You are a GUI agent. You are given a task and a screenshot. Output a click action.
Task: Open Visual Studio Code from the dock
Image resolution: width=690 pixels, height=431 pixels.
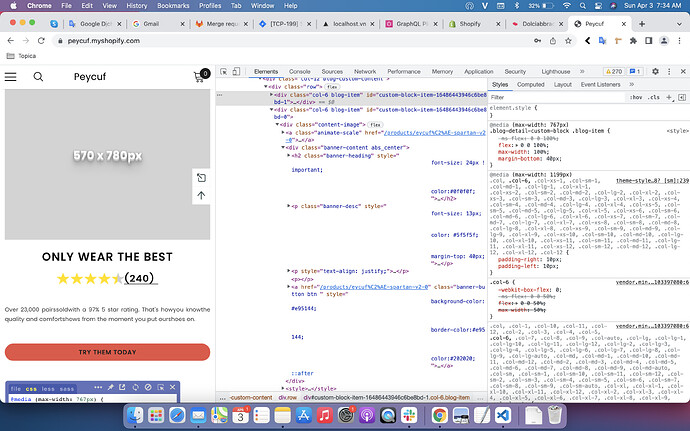503,415
